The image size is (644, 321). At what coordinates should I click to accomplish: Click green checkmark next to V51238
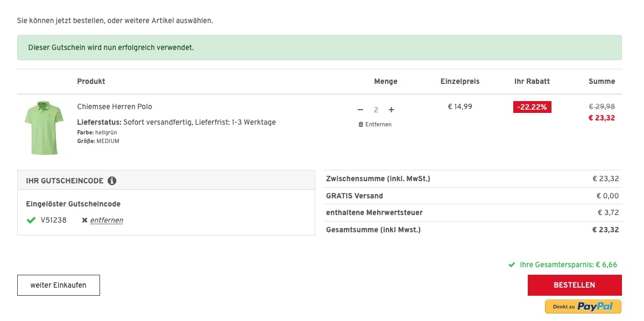(x=31, y=220)
